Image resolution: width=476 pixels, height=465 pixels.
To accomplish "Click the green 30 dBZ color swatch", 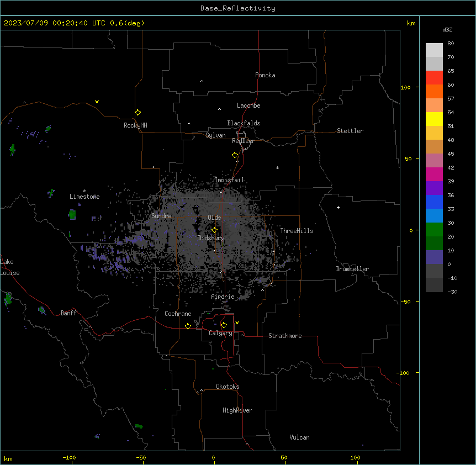I will [434, 230].
